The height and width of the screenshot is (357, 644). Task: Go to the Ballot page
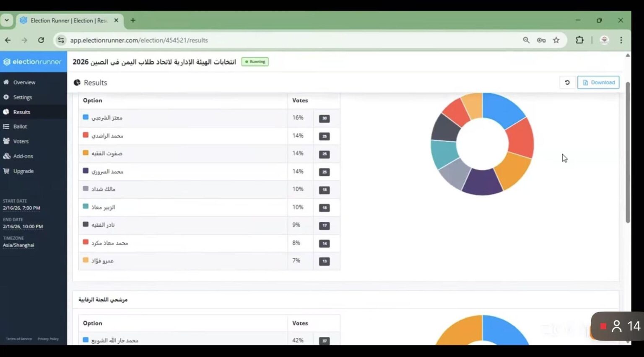pos(20,127)
